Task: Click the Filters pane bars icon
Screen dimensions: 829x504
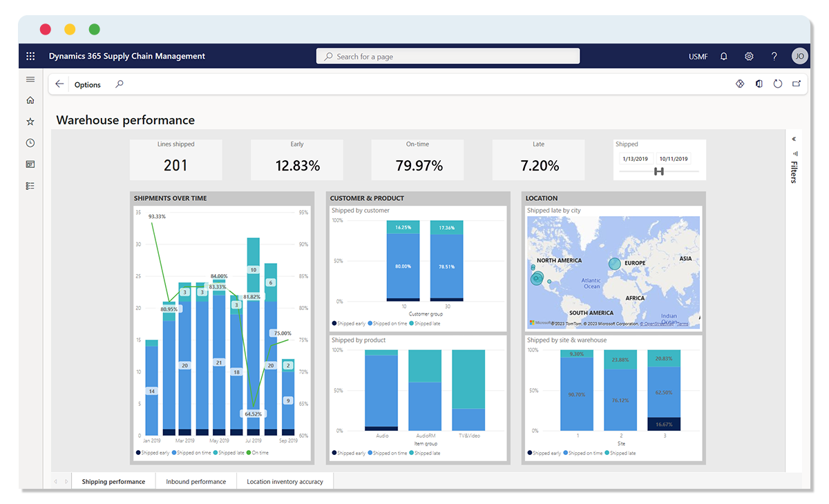Action: pyautogui.click(x=794, y=153)
